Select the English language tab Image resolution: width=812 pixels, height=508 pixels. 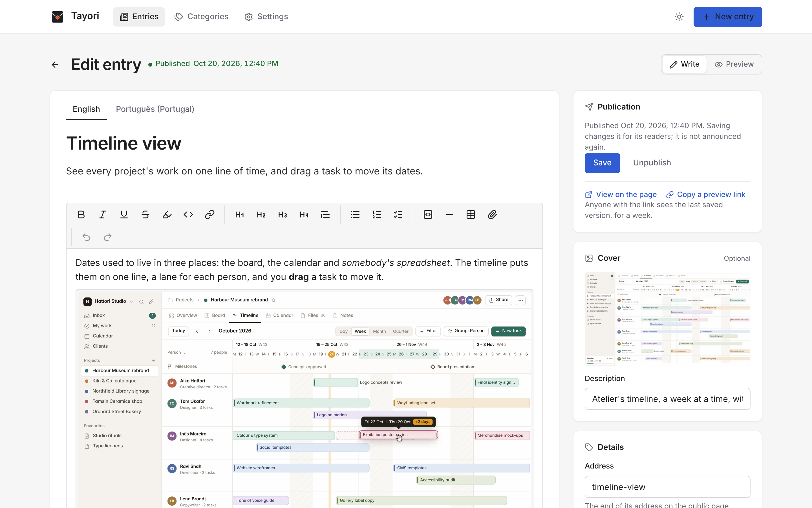click(x=86, y=109)
